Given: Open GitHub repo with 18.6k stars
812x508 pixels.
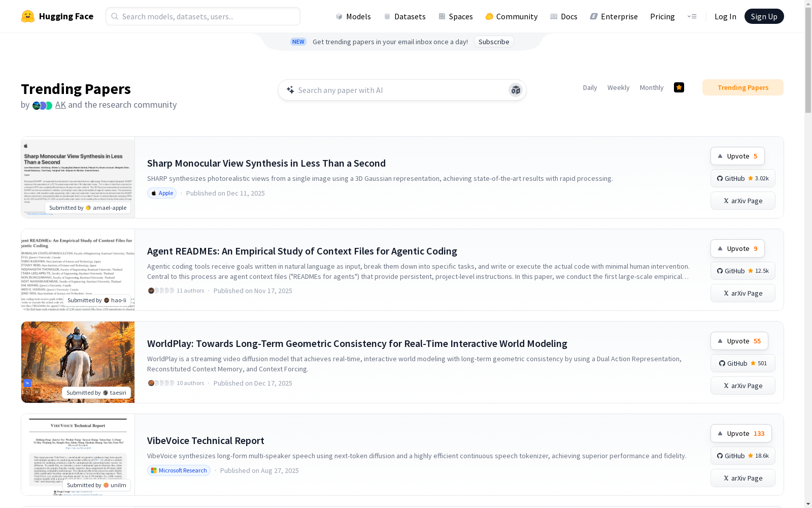Looking at the screenshot, I should pos(743,456).
